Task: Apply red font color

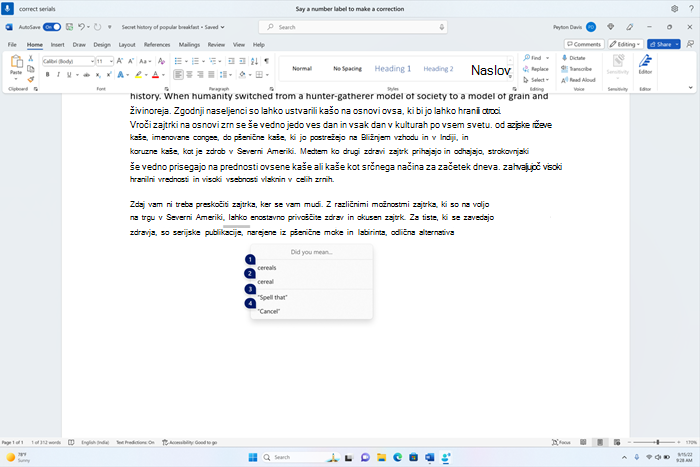Action: coord(155,75)
